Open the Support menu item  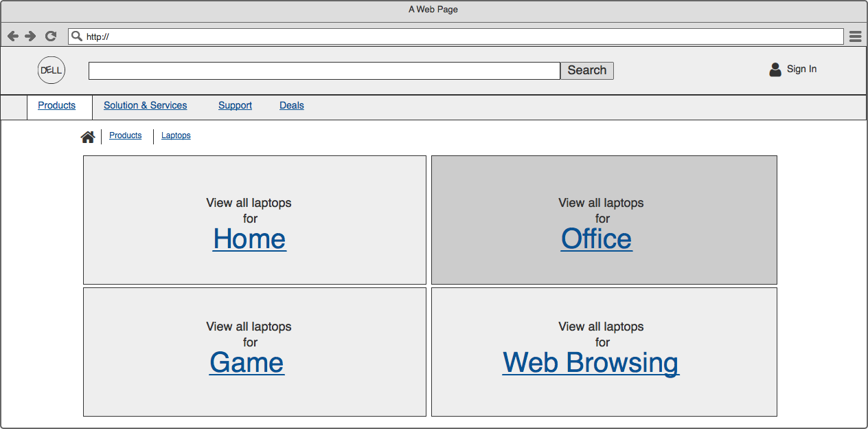tap(235, 105)
